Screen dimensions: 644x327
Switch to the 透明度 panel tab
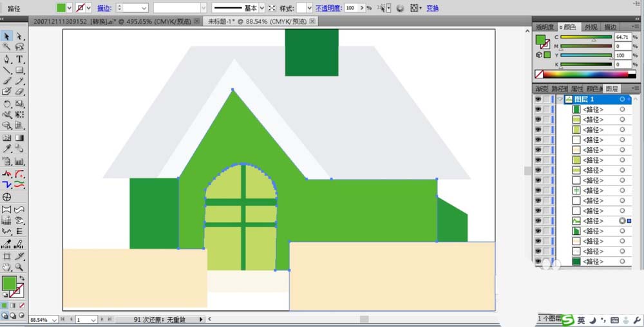click(x=545, y=27)
